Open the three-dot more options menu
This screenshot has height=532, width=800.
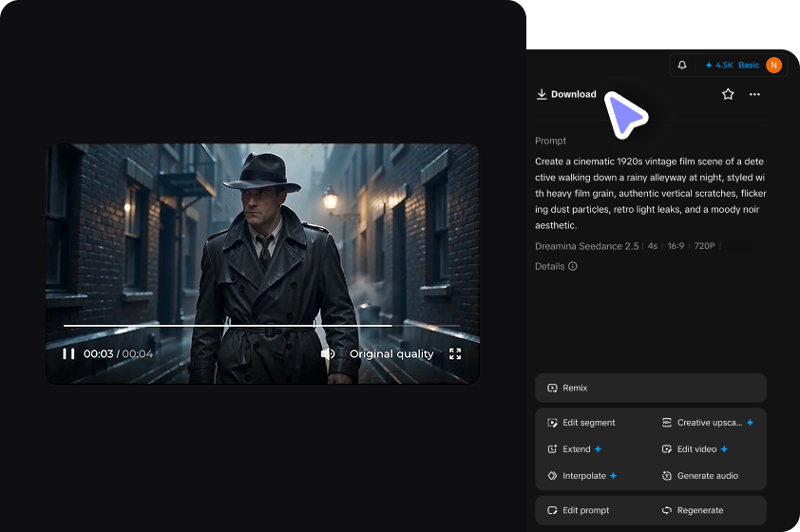[754, 94]
